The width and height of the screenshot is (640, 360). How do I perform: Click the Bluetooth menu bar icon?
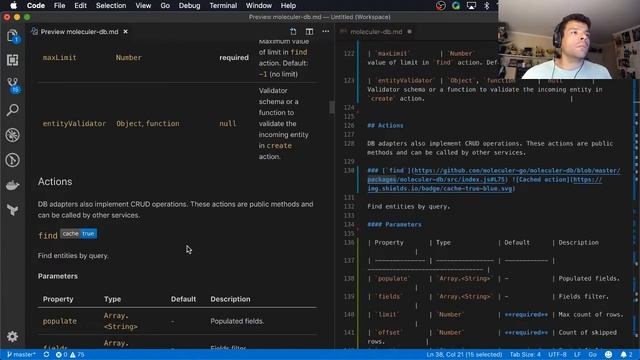tap(487, 6)
